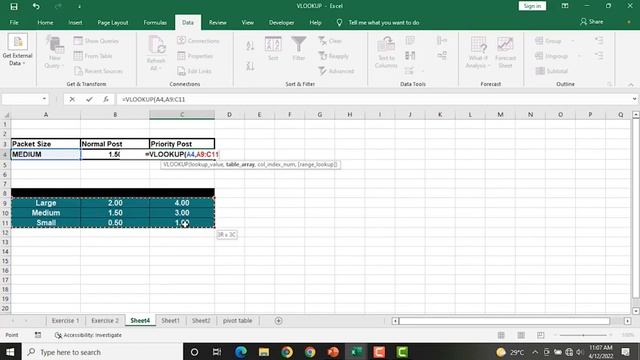Collapse the ribbon with the chevron
Viewport: 640px width, 360px height.
(631, 84)
